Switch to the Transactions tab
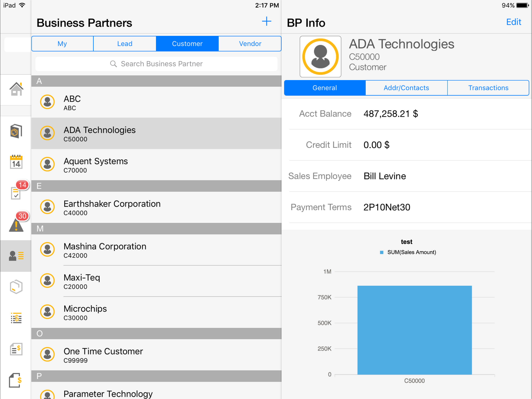This screenshot has width=532, height=399. 488,88
